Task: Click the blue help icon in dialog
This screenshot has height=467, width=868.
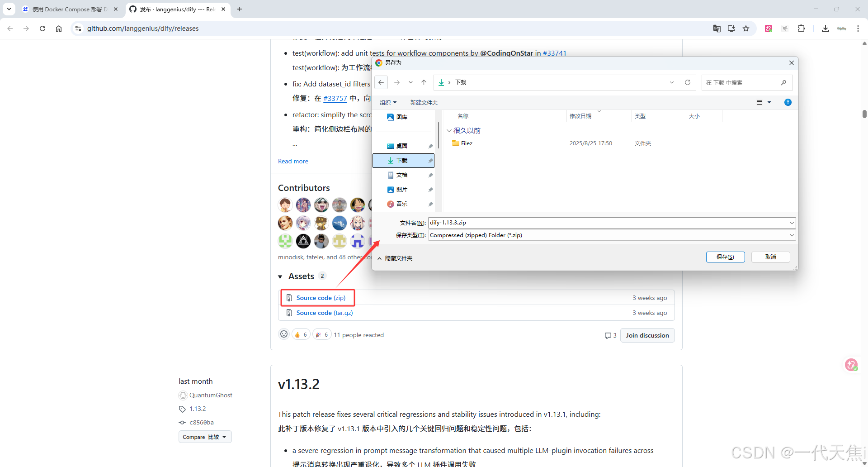Action: [788, 102]
